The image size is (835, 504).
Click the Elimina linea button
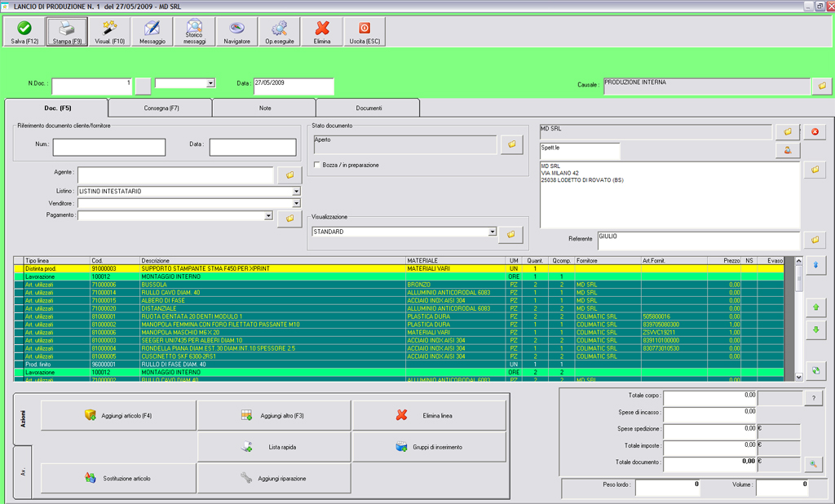(x=429, y=416)
